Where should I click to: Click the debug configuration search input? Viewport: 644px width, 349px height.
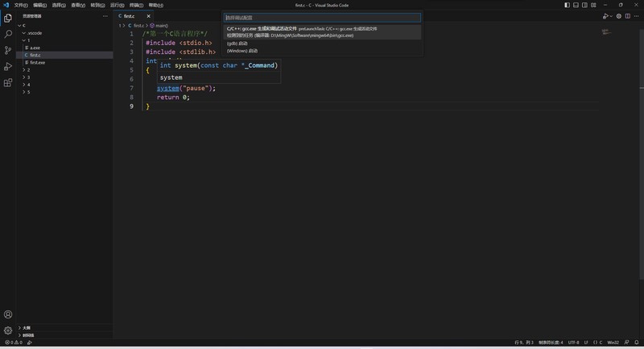pyautogui.click(x=323, y=18)
